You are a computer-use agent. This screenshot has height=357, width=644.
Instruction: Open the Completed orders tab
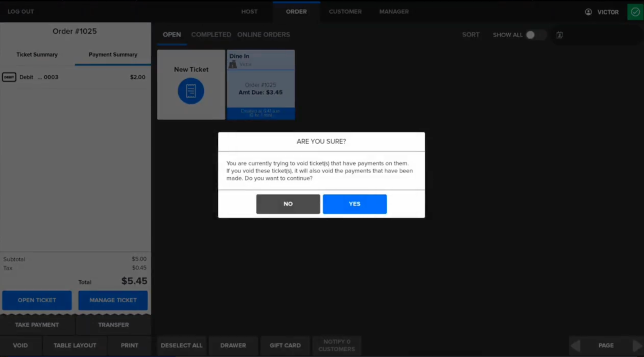click(x=211, y=35)
